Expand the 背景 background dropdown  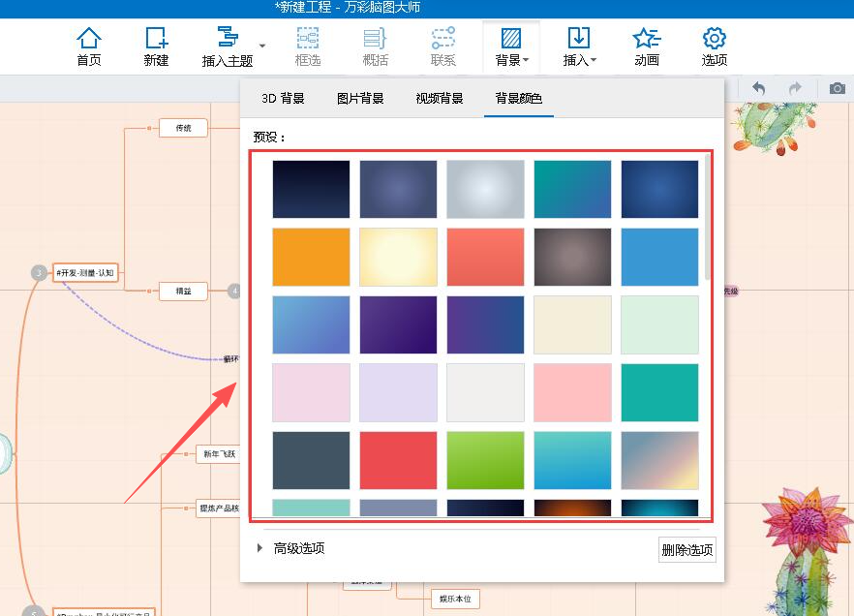pyautogui.click(x=511, y=46)
